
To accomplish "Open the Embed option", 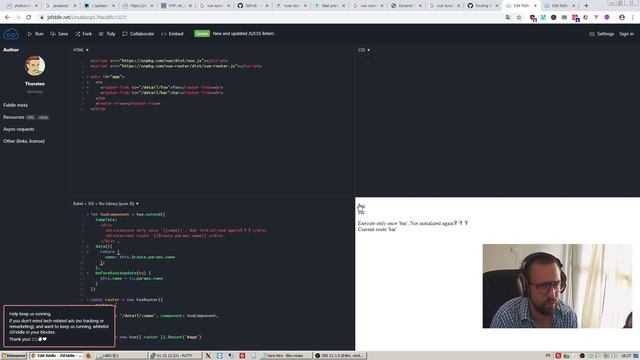I will point(172,34).
